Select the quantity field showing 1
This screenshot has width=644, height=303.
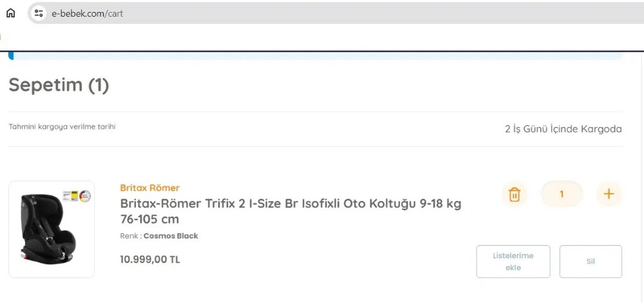click(x=562, y=194)
